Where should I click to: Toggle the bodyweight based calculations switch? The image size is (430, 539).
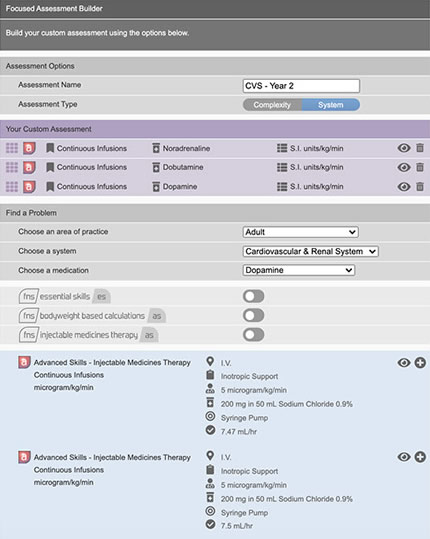point(254,316)
